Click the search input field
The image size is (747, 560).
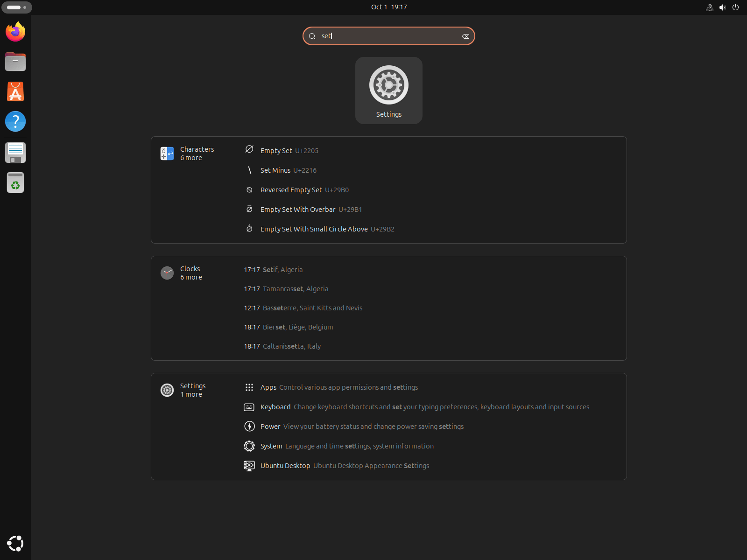click(x=388, y=36)
